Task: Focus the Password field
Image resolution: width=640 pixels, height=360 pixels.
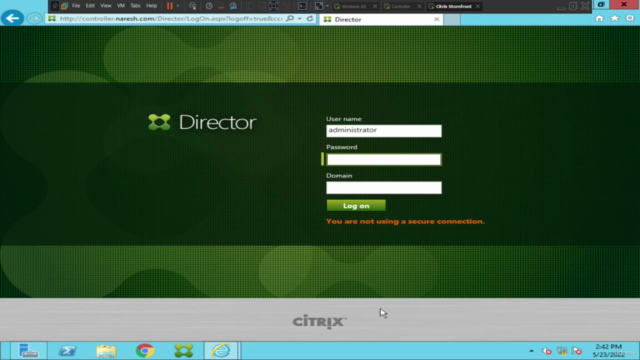Action: (384, 159)
